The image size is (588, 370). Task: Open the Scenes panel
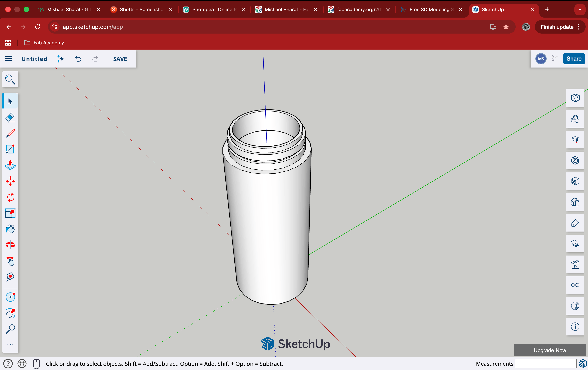575,264
